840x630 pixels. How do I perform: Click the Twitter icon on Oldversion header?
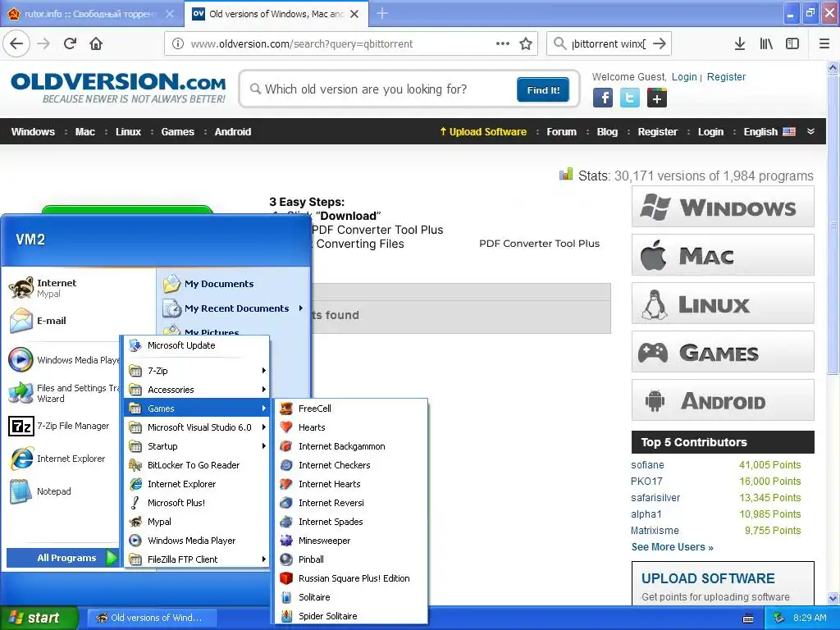629,98
